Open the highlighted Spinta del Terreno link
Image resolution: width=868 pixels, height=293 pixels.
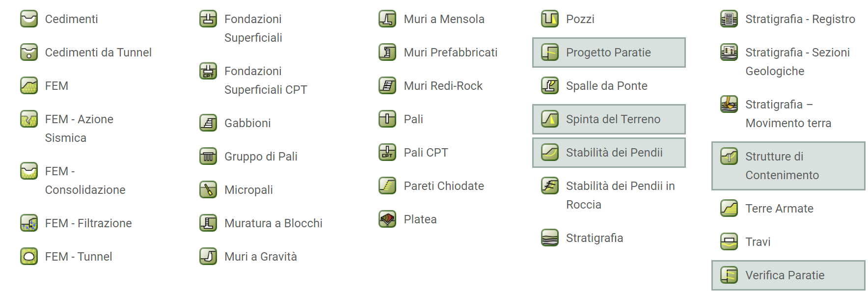tap(609, 119)
